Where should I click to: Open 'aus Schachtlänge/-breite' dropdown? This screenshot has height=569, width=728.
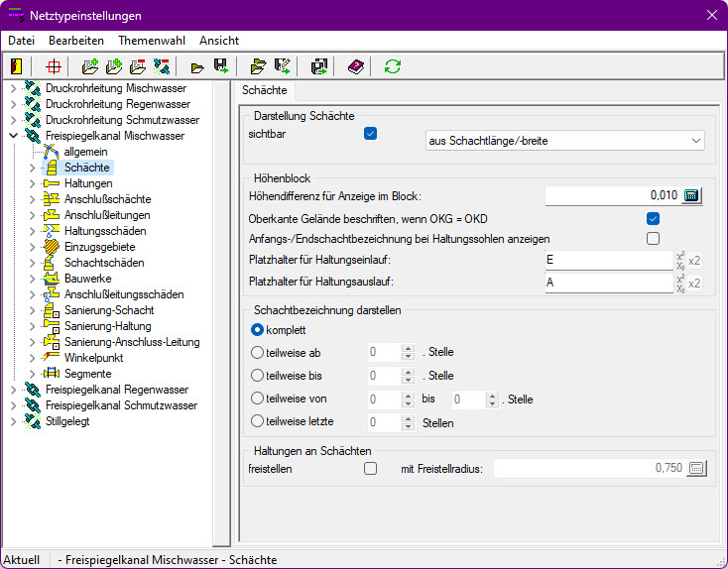(x=563, y=141)
